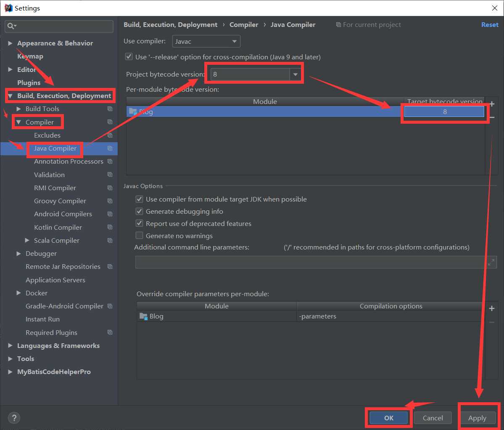
Task: Click project-level icon beside Remote Jar Repositories
Action: [110, 267]
